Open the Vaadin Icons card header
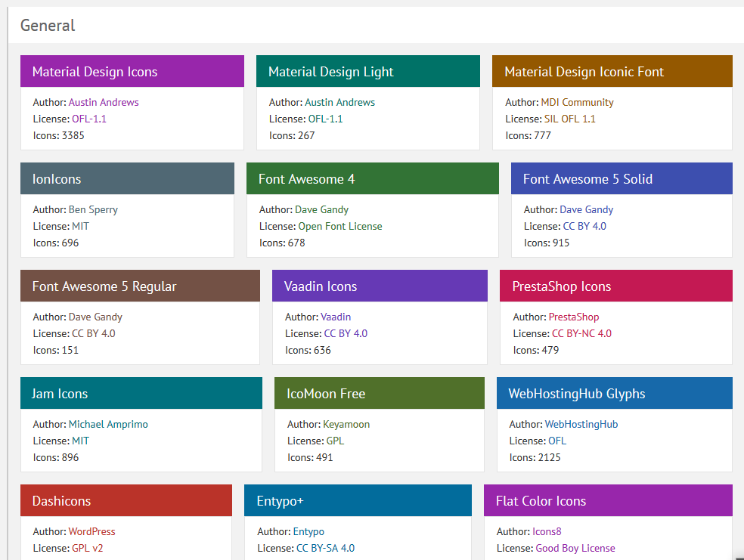744x560 pixels. coord(380,286)
